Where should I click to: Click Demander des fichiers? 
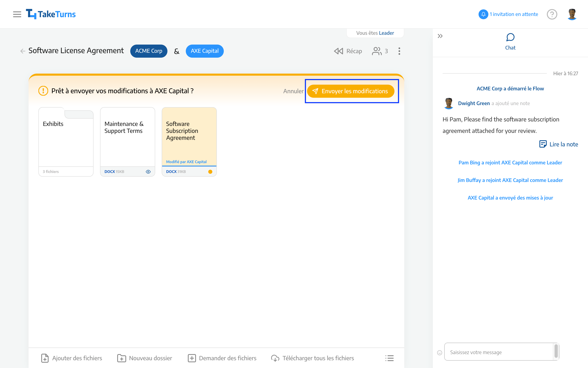coord(222,358)
